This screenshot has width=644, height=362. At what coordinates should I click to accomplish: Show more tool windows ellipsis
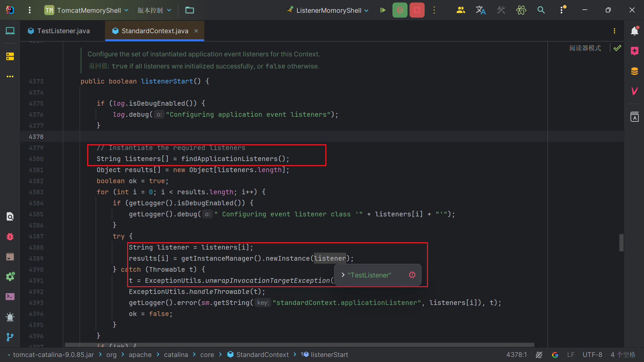tap(10, 76)
